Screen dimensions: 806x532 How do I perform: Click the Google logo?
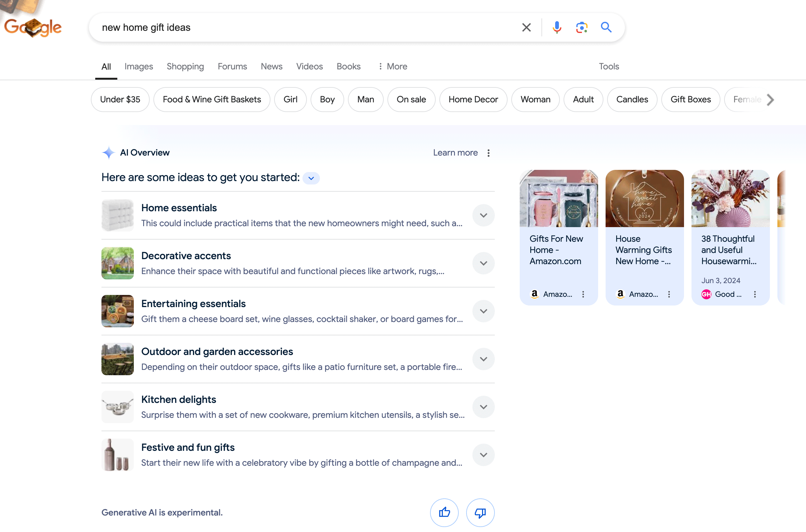[x=33, y=27]
